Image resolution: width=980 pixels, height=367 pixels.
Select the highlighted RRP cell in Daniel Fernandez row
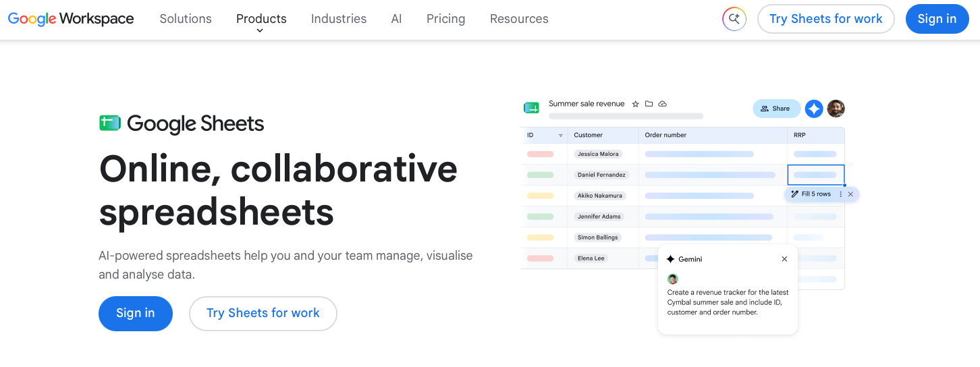coord(816,175)
